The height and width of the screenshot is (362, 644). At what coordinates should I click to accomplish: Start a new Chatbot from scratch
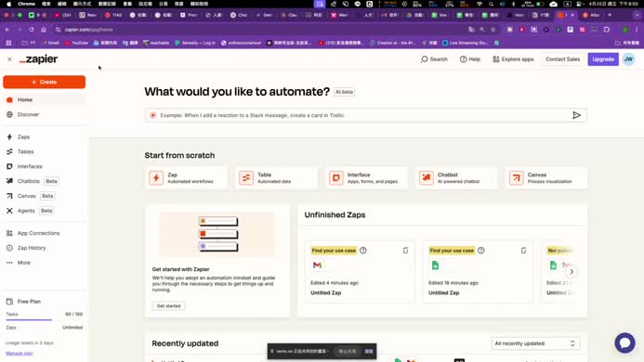[x=456, y=177]
